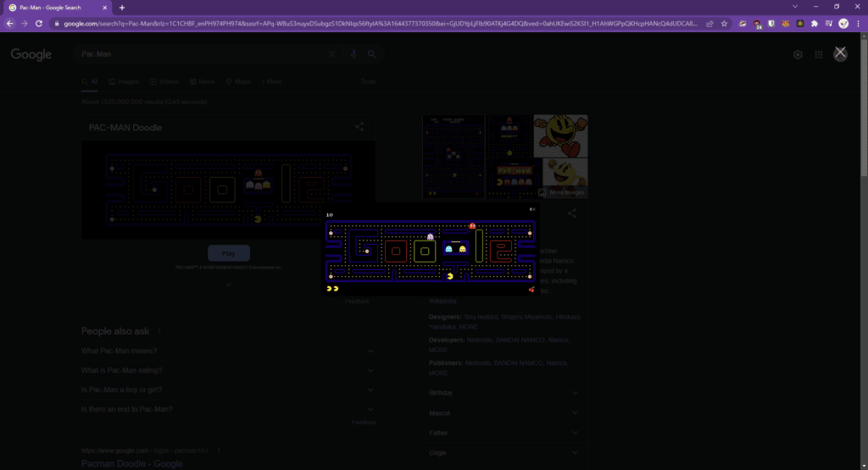Open the Extensions puzzle menu

point(815,24)
